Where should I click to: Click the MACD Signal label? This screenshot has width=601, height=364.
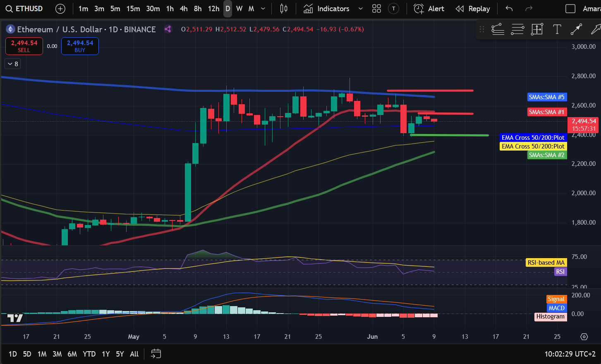click(x=556, y=299)
